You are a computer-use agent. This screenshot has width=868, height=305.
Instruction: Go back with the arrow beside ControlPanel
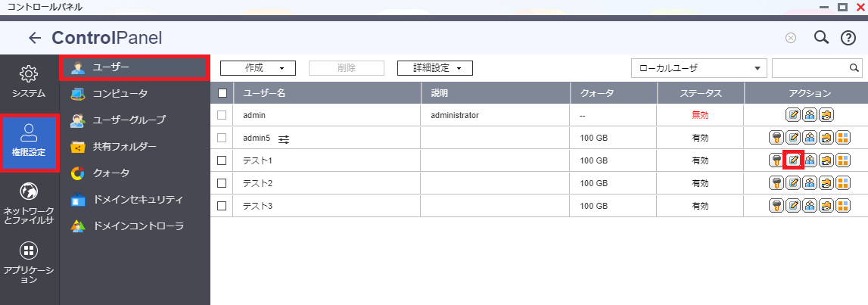tap(35, 38)
